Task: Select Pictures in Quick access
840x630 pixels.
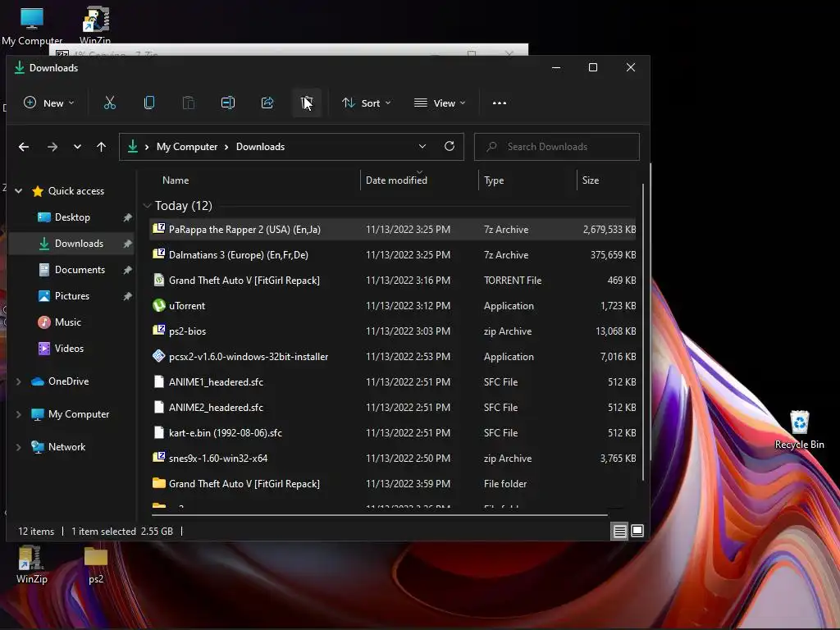Action: click(72, 295)
